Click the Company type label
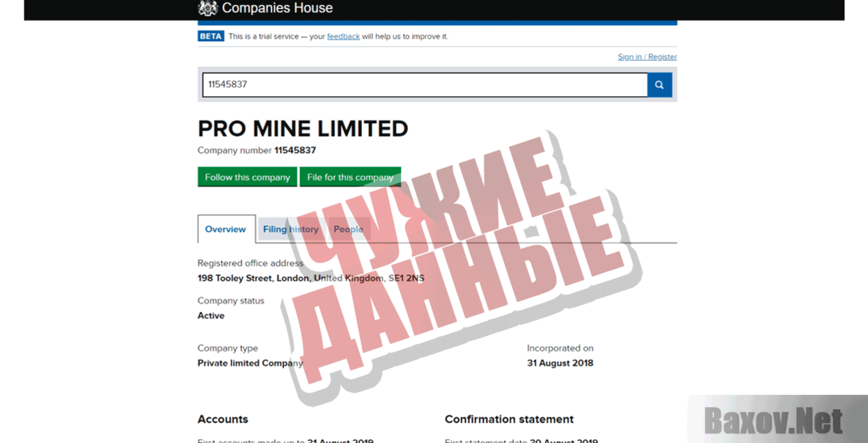868x443 pixels. [x=228, y=348]
